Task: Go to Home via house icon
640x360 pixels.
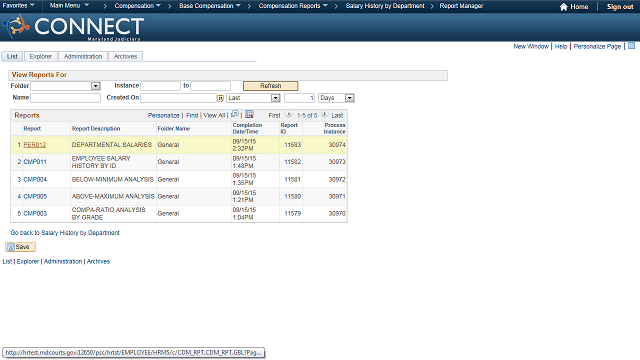Action: (564, 7)
